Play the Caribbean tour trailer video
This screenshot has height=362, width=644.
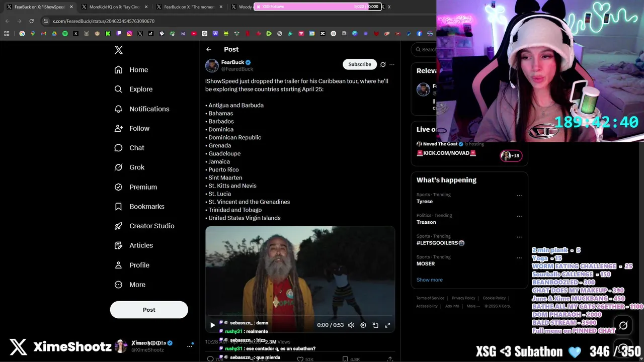tap(212, 325)
